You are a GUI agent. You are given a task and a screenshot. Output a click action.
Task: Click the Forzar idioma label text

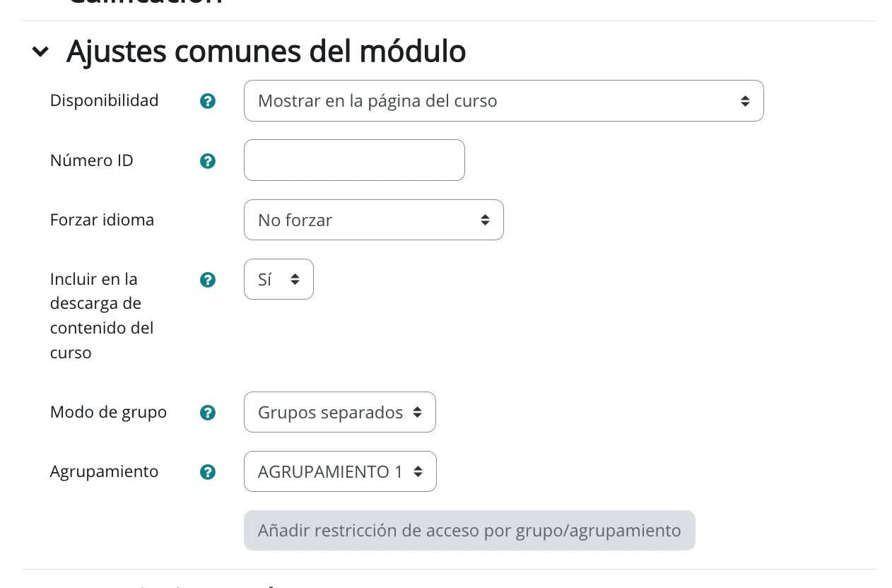[x=102, y=220]
